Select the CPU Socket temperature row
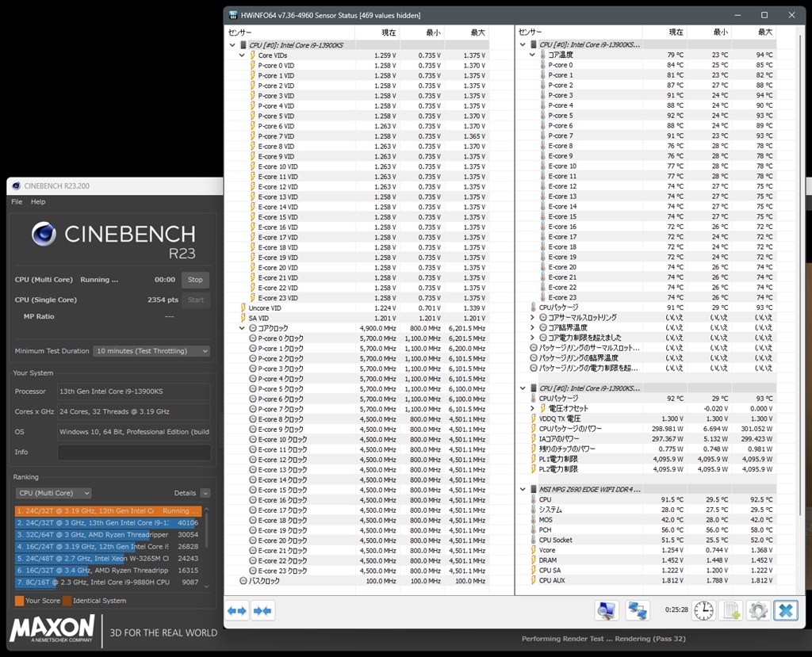This screenshot has height=657, width=812. coord(645,540)
